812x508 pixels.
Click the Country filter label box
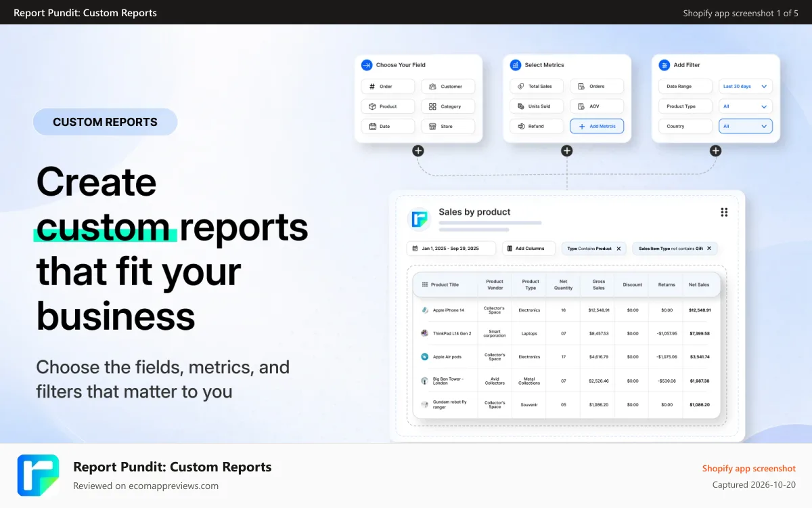click(685, 126)
